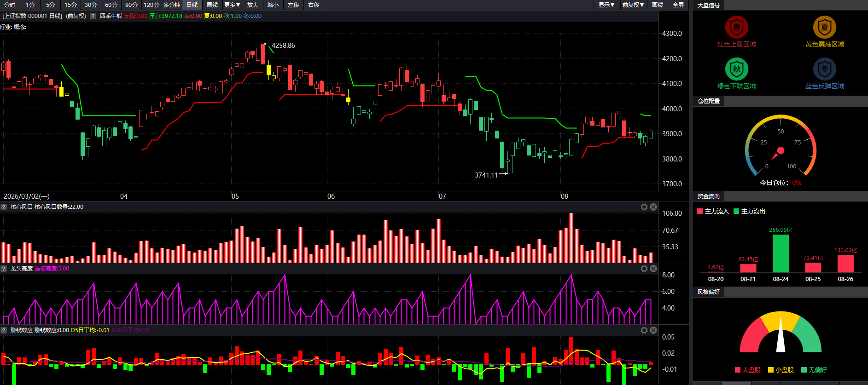Click the 放大 zoom in button
Image resolution: width=868 pixels, height=385 pixels.
[253, 5]
